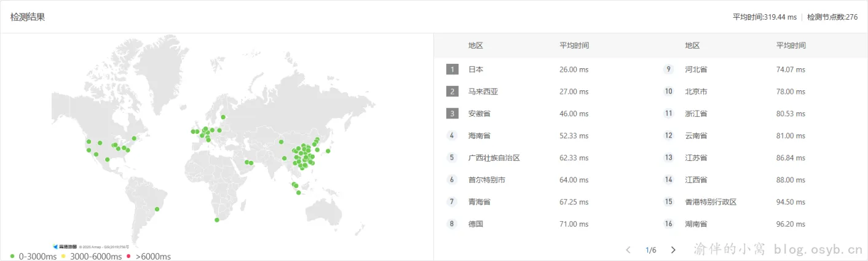Screen dimensions: 868x261
Task: Go to next page of results
Action: (x=673, y=250)
